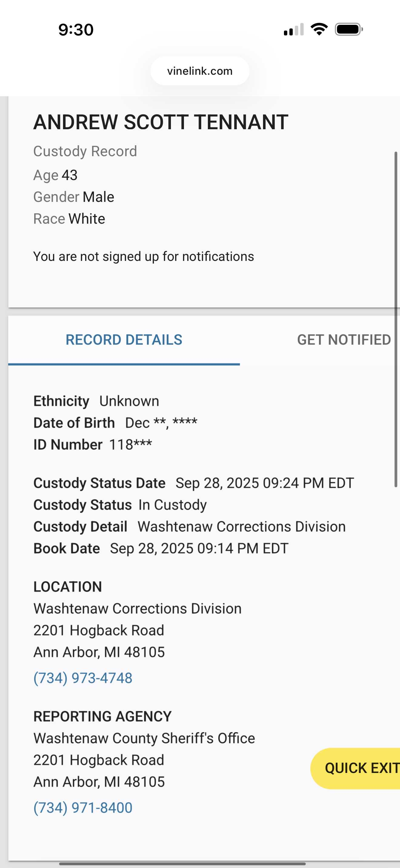Call Sheriff's Office at (734) 971-8400
Viewport: 400px width, 868px height.
[83, 808]
